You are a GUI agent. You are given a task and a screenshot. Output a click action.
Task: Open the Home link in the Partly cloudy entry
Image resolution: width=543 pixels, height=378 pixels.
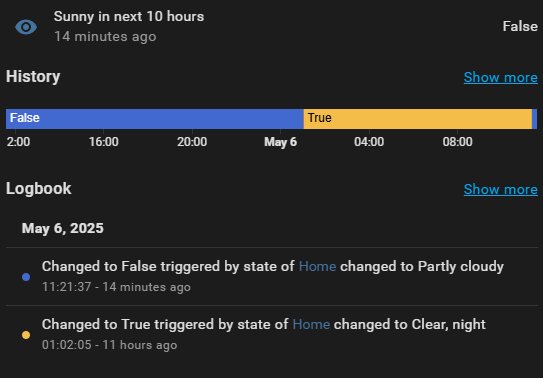317,267
